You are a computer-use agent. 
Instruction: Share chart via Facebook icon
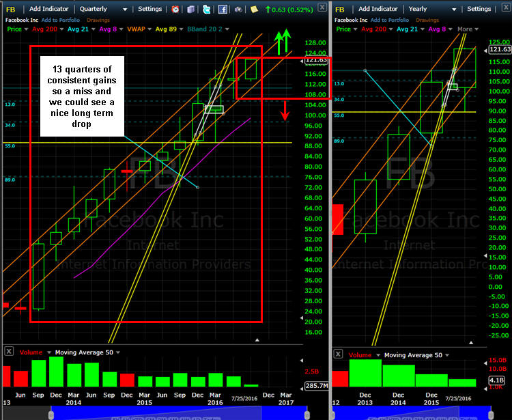(x=223, y=10)
